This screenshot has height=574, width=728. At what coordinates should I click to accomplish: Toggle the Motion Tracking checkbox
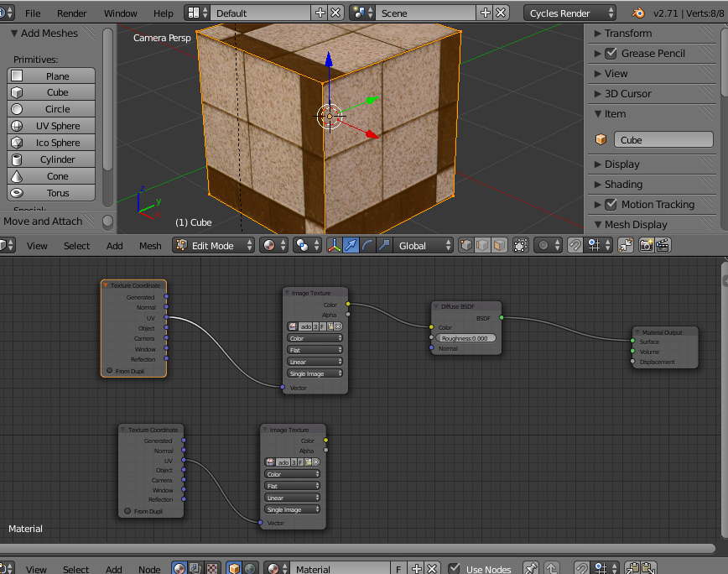610,205
